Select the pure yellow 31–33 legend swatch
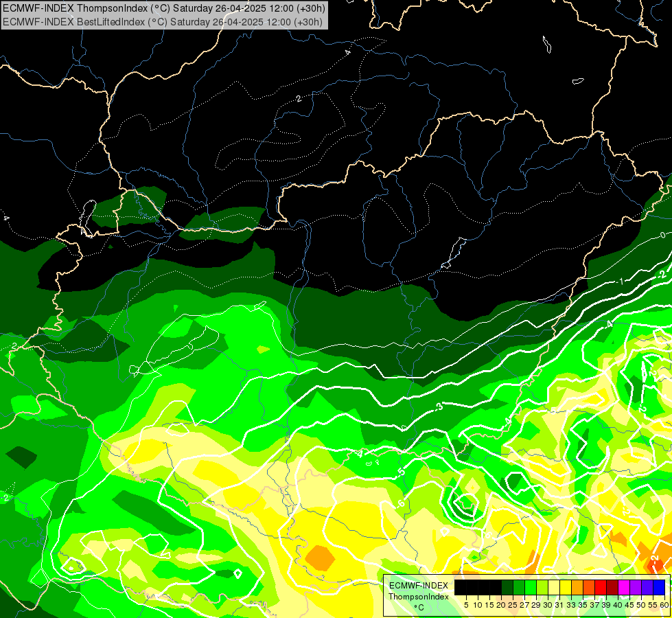Screen dimensions: 672x618 click(566, 587)
